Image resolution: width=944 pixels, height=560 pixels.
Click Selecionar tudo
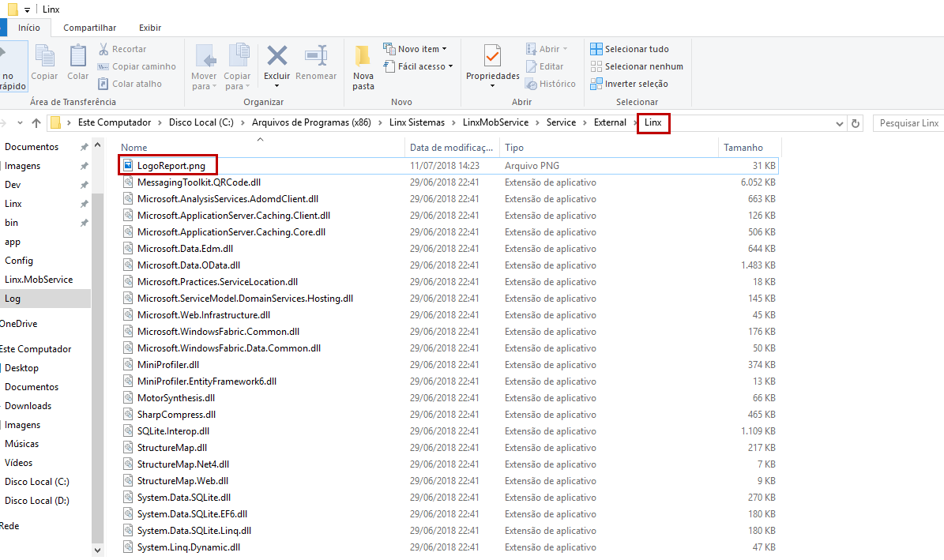pyautogui.click(x=630, y=49)
